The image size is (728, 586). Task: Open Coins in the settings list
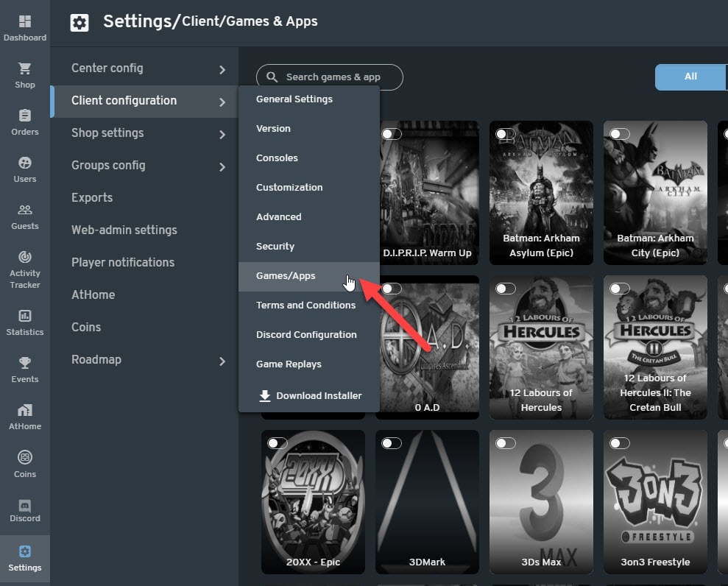point(144,328)
